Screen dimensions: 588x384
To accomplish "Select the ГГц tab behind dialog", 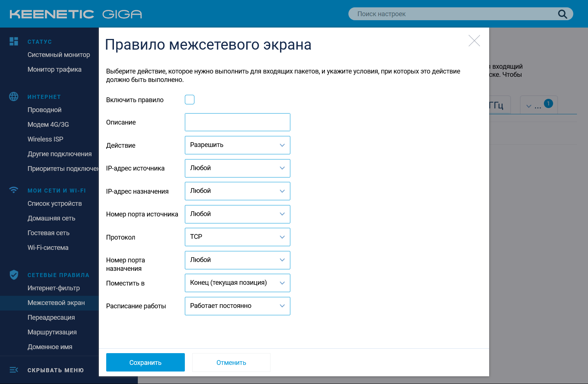I will pyautogui.click(x=500, y=105).
